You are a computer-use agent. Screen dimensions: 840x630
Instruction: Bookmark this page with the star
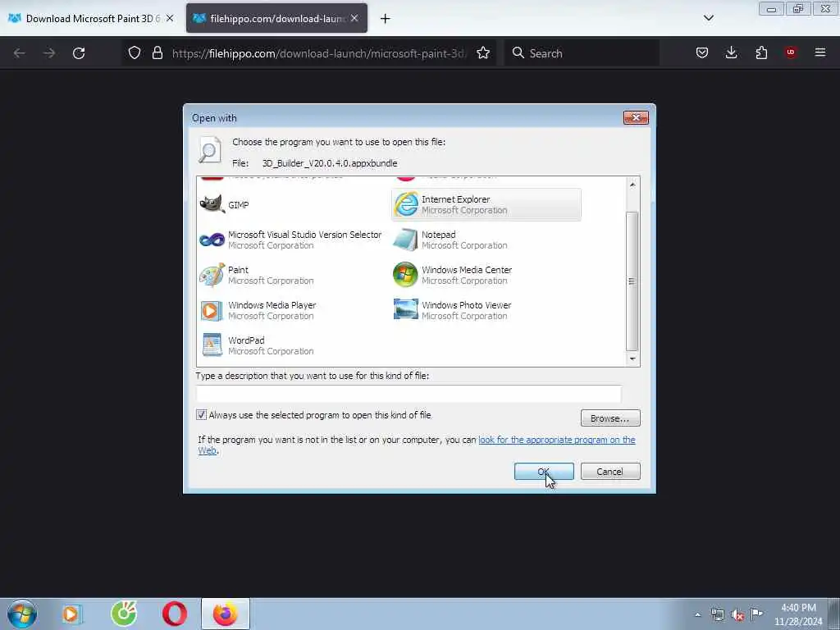tap(483, 52)
